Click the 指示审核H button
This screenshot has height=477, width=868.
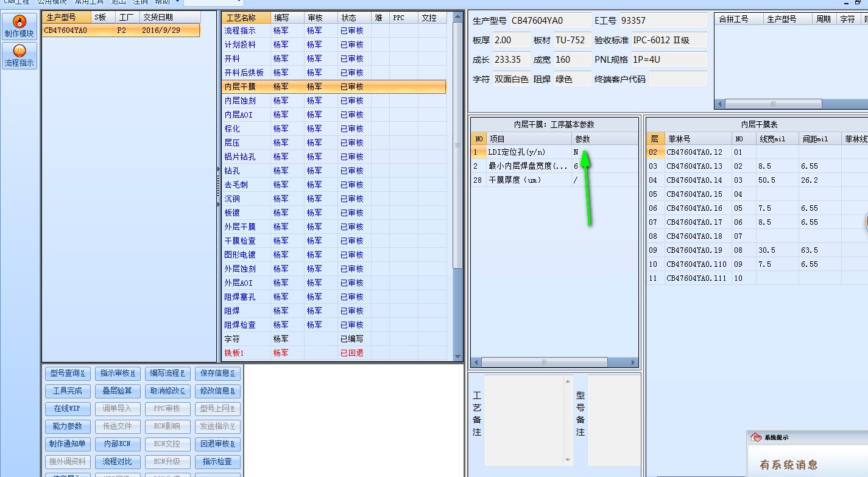(118, 373)
